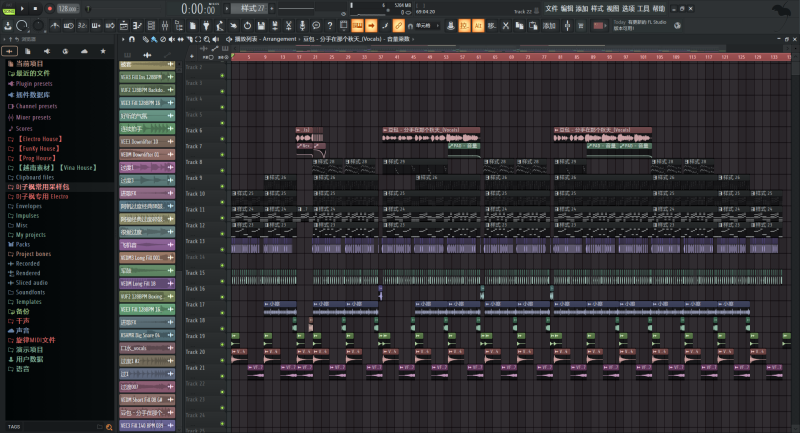Expand the 当前项目 browser folder
The width and height of the screenshot is (800, 433).
pos(30,64)
